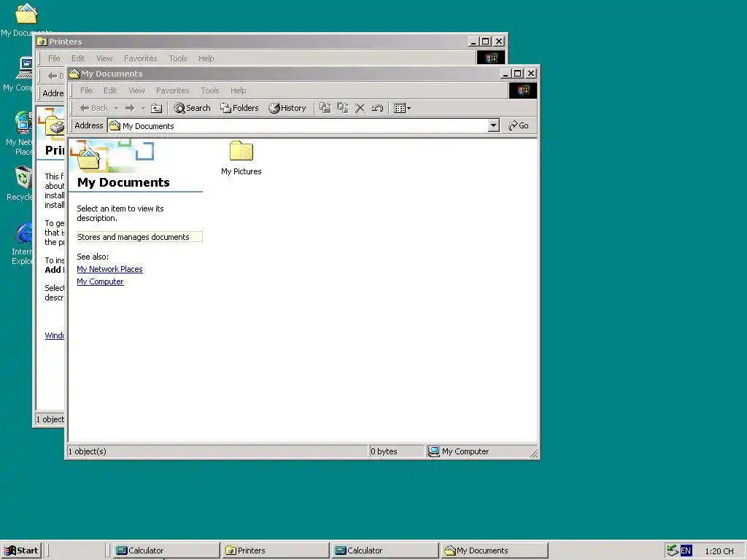Open the Forward history dropdown arrow

(143, 109)
